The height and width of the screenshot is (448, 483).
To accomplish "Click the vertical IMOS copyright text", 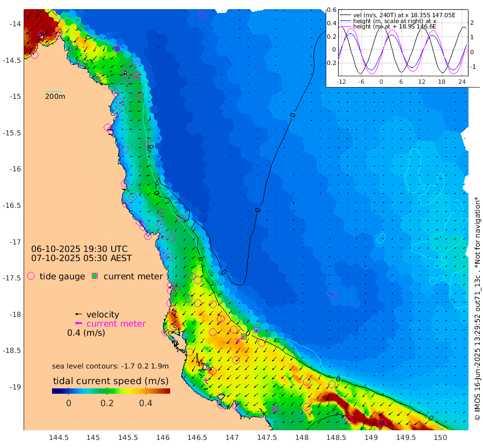I will (x=478, y=308).
